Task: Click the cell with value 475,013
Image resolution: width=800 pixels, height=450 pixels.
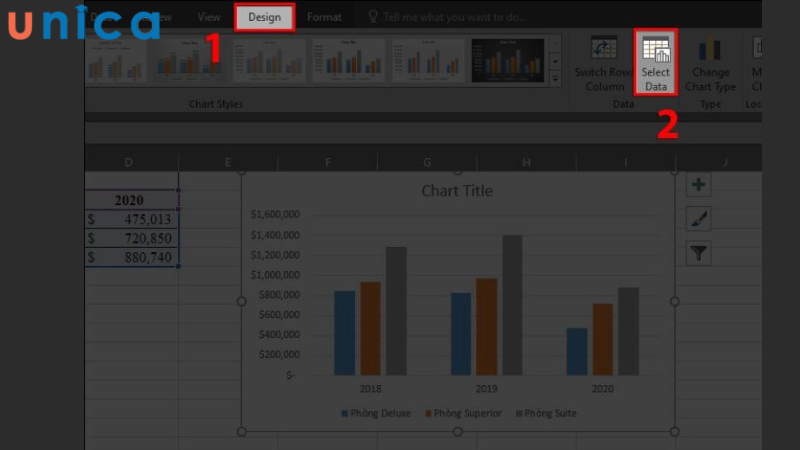Action: pyautogui.click(x=132, y=219)
